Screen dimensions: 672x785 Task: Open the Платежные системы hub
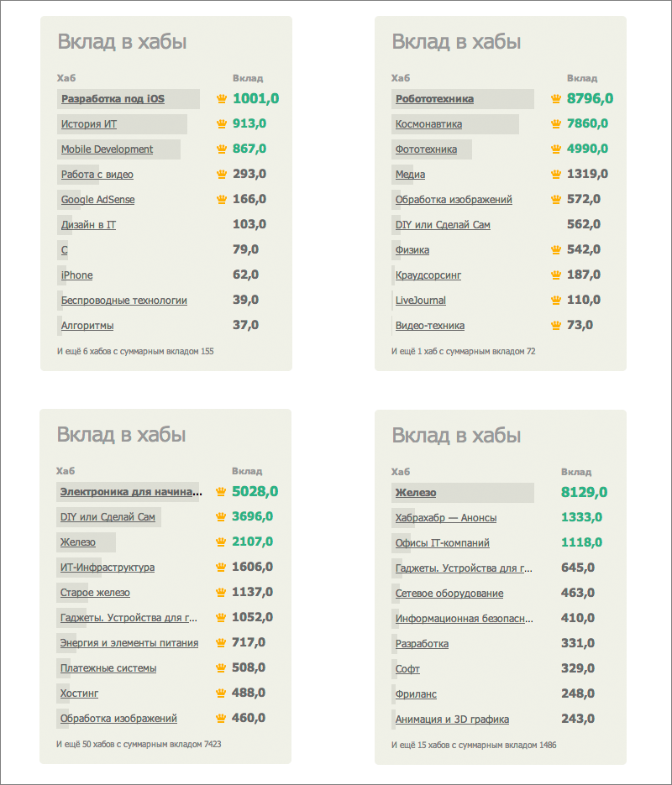click(x=108, y=668)
